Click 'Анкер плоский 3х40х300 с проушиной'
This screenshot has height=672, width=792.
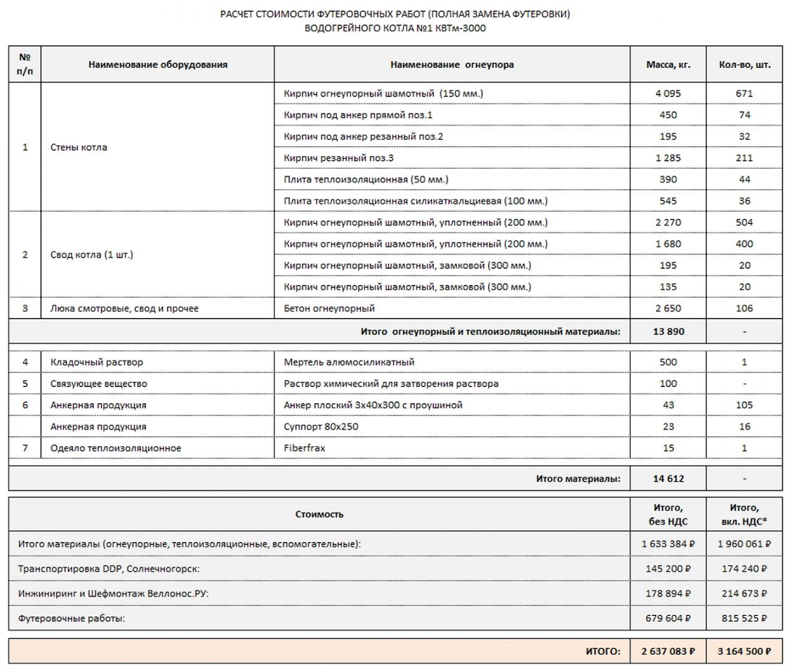point(373,405)
